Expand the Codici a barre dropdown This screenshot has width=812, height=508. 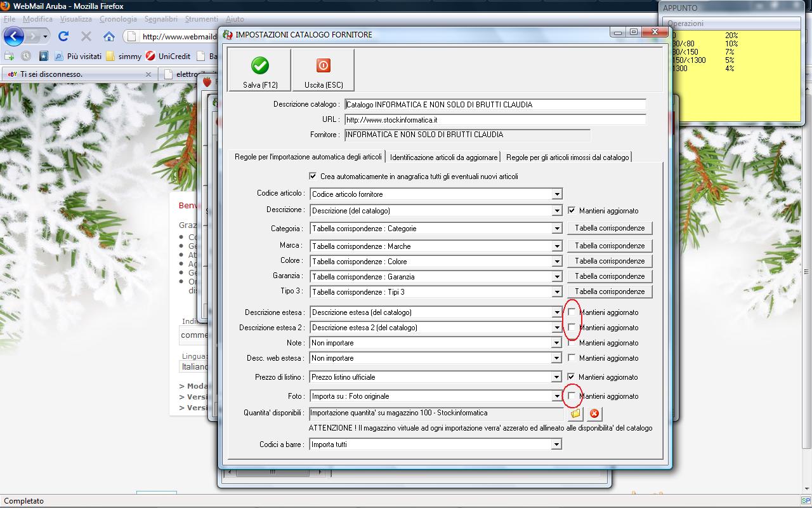(556, 444)
